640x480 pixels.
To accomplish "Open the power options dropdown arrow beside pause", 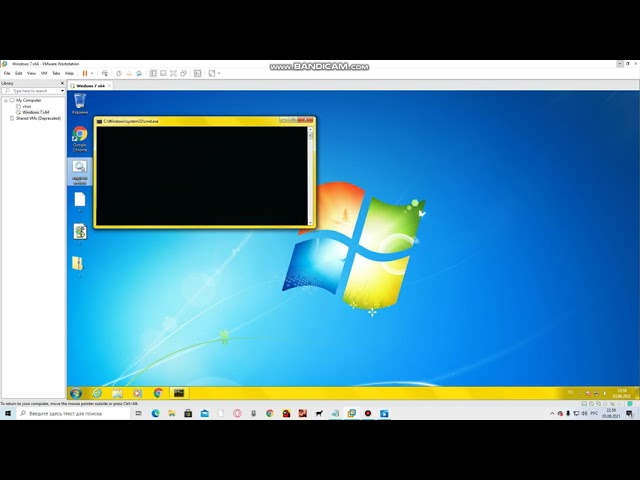I will 92,73.
